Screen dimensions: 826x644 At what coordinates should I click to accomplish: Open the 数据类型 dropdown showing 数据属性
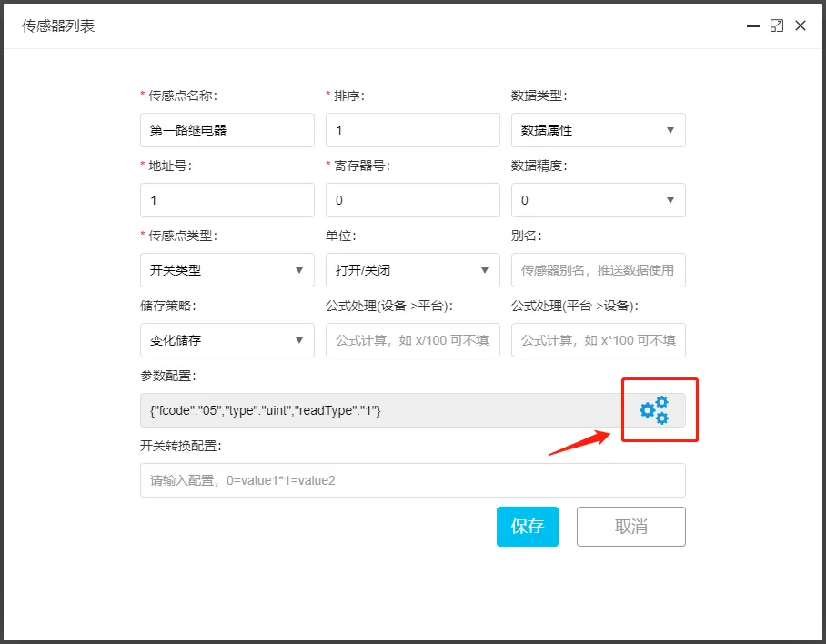click(598, 130)
